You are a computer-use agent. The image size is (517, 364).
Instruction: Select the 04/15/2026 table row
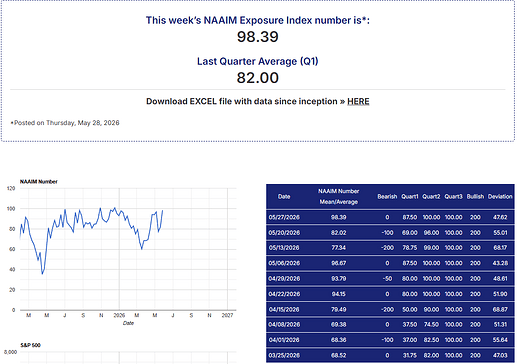coord(390,309)
